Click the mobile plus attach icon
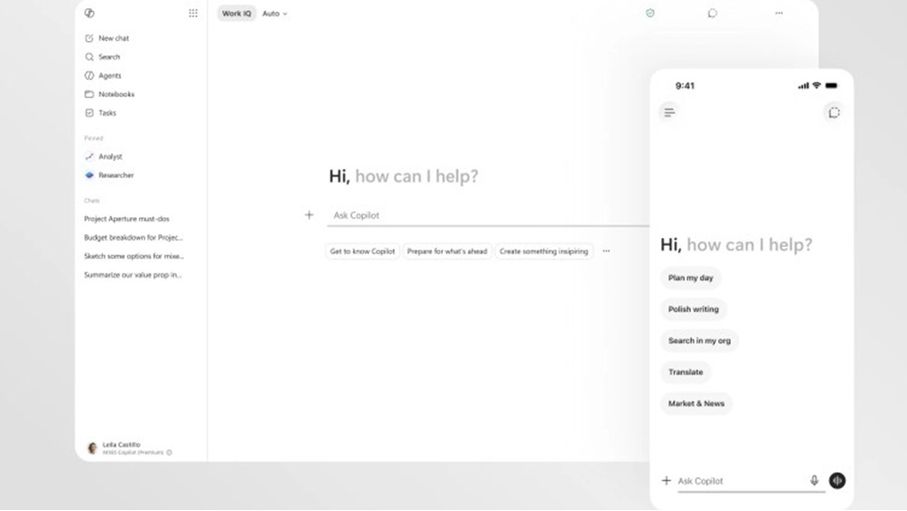 pyautogui.click(x=666, y=480)
